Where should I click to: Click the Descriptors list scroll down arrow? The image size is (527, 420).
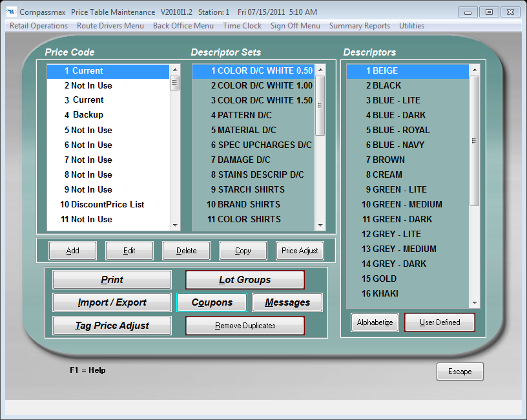pos(475,302)
